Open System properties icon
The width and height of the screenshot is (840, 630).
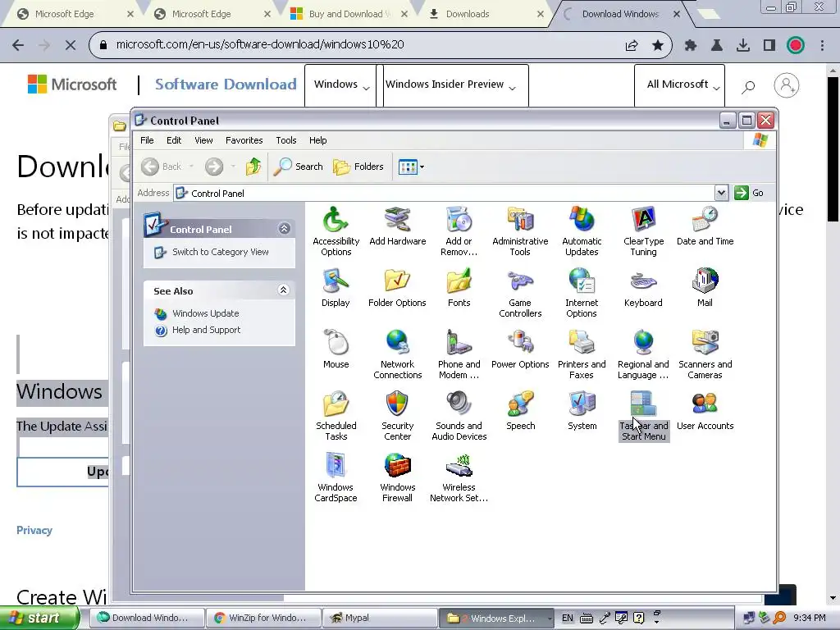point(582,411)
